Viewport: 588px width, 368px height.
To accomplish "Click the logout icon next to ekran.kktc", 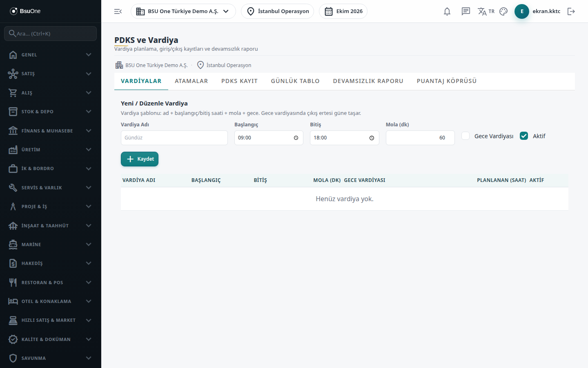I will (x=571, y=11).
